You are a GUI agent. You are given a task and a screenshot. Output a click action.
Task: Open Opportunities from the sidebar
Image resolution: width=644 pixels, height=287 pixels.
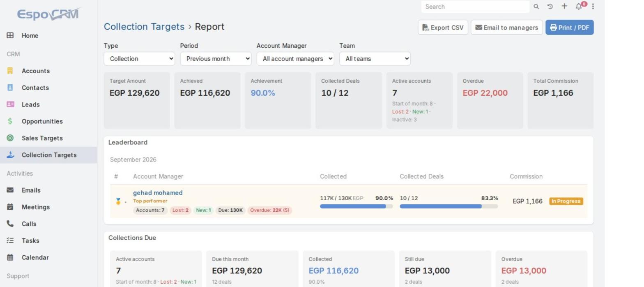tap(48, 121)
